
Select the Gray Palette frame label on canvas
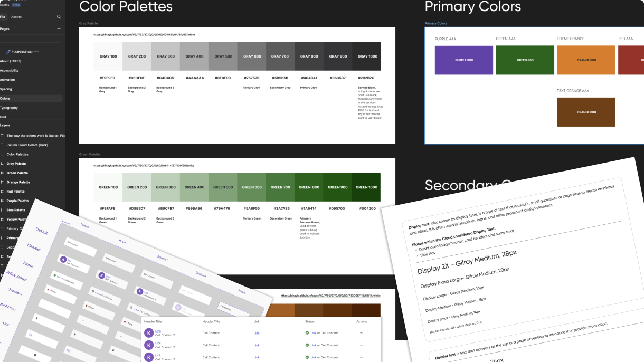[90, 24]
